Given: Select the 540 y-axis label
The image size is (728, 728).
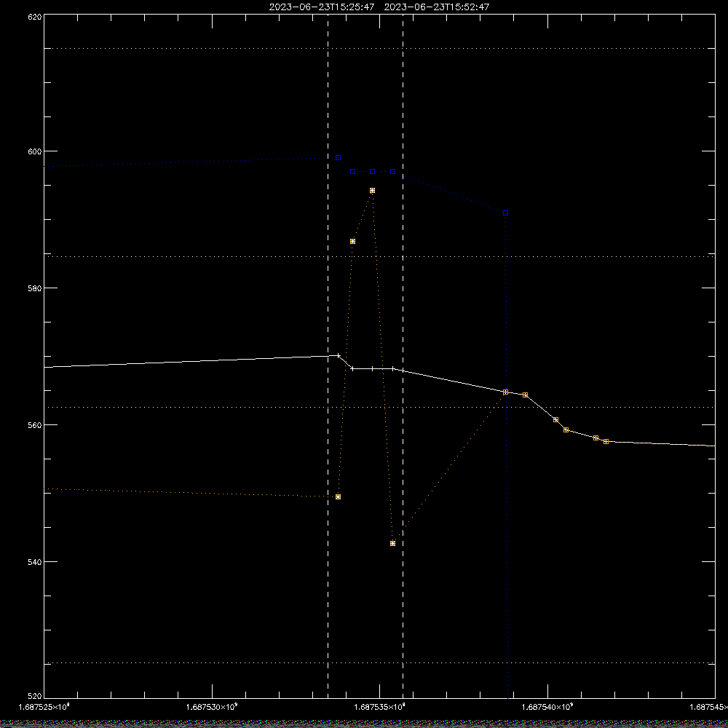Looking at the screenshot, I should pos(35,562).
